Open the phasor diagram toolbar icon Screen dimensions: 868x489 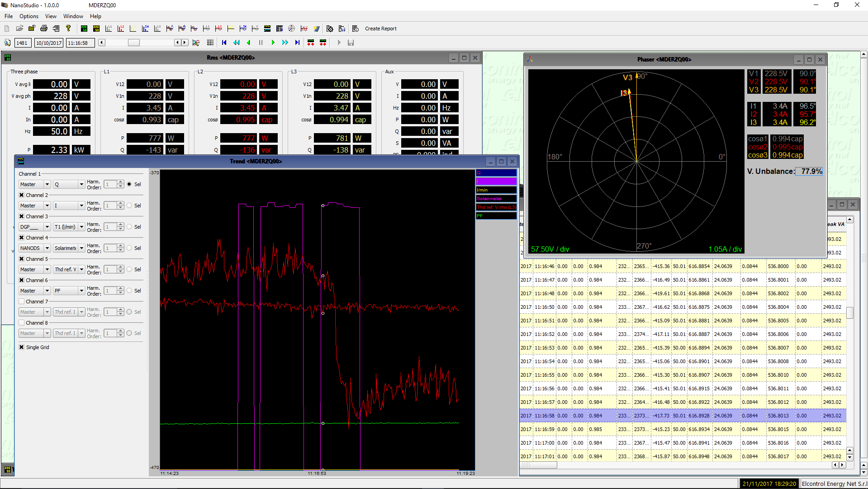292,29
